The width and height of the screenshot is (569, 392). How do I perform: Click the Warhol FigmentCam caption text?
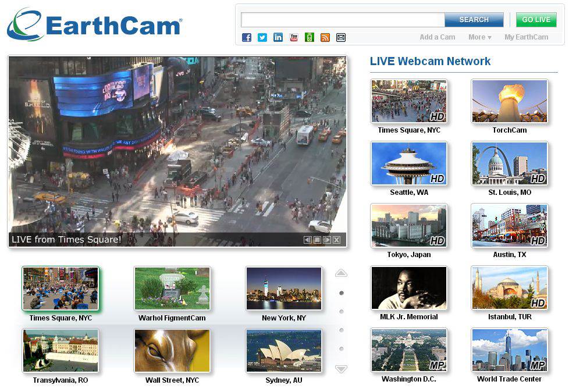pos(172,318)
